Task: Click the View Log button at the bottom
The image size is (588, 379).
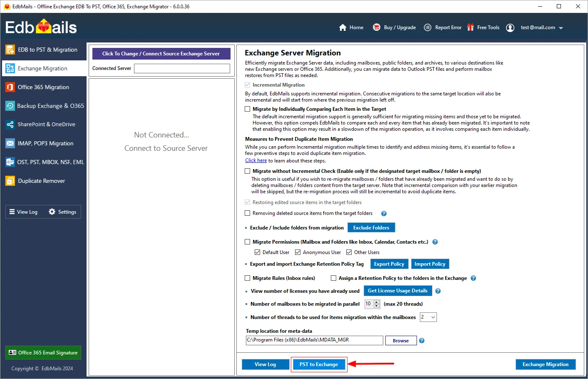Action: coord(265,364)
